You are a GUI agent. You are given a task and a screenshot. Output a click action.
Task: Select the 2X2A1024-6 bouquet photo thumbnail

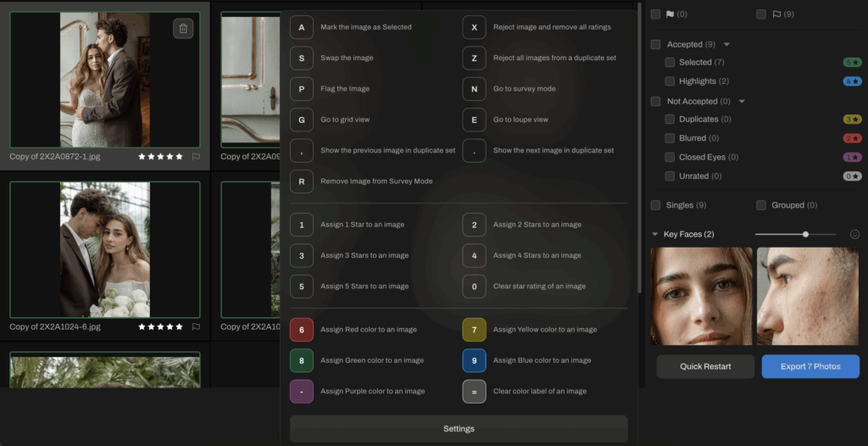(x=104, y=250)
